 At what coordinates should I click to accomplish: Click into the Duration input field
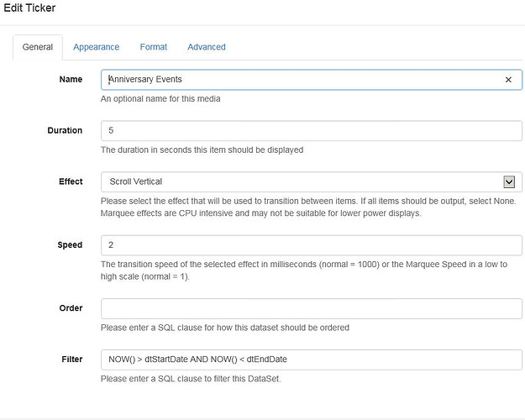312,131
